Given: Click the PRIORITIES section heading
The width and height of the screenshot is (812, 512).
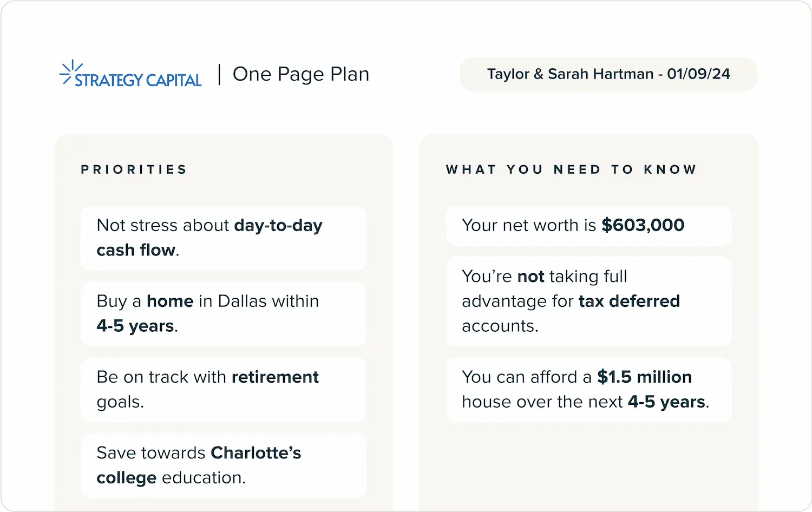Looking at the screenshot, I should click(134, 169).
